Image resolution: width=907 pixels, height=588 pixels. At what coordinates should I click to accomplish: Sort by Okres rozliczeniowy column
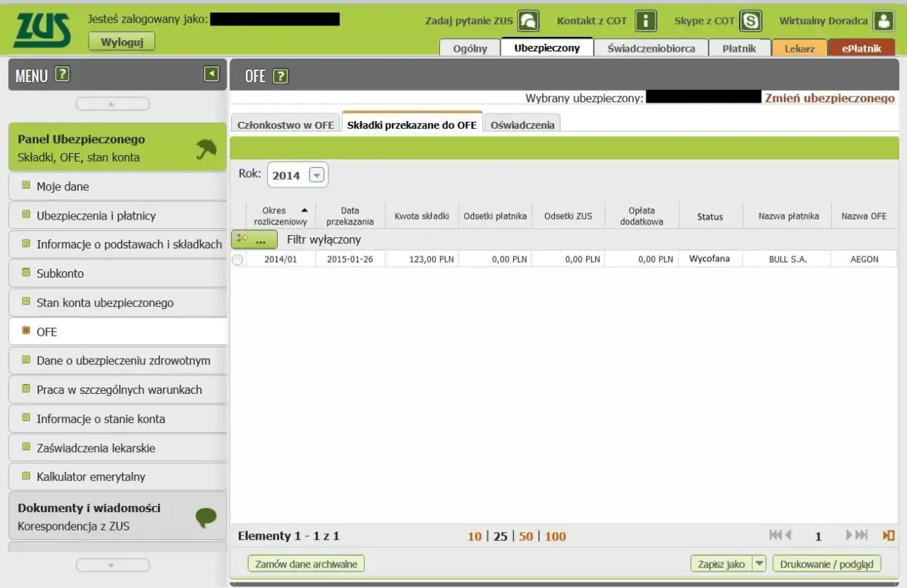pos(281,216)
